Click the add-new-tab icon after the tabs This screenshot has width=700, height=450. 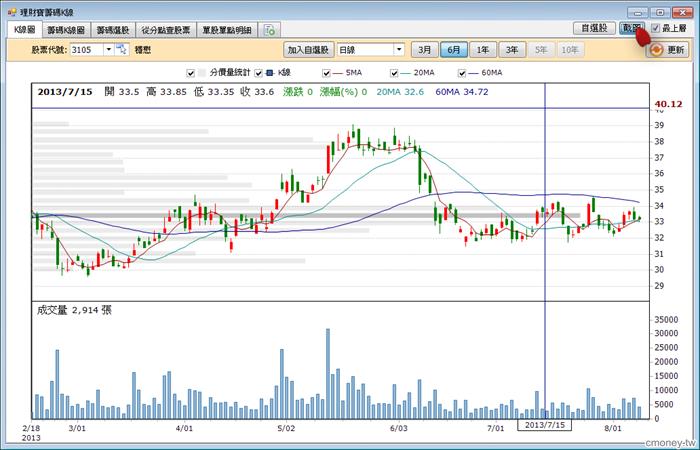pos(270,30)
